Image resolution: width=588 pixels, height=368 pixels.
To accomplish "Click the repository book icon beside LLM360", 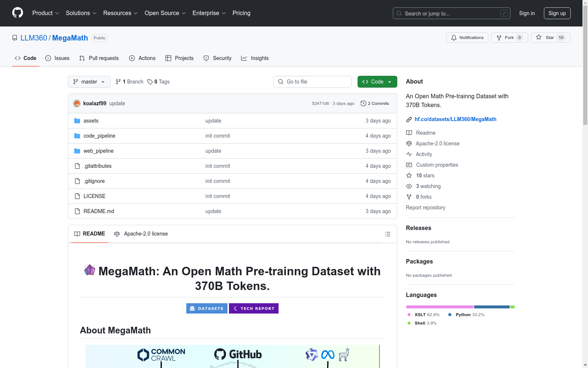I will coord(15,38).
